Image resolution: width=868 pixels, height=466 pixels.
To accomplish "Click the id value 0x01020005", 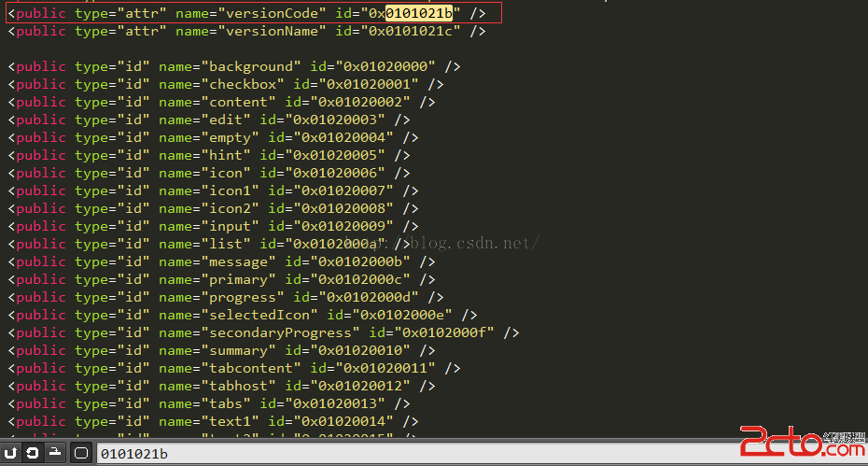I will tap(335, 155).
